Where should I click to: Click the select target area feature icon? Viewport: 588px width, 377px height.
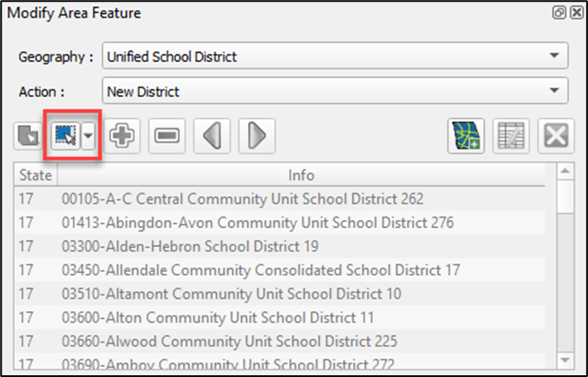coord(29,136)
